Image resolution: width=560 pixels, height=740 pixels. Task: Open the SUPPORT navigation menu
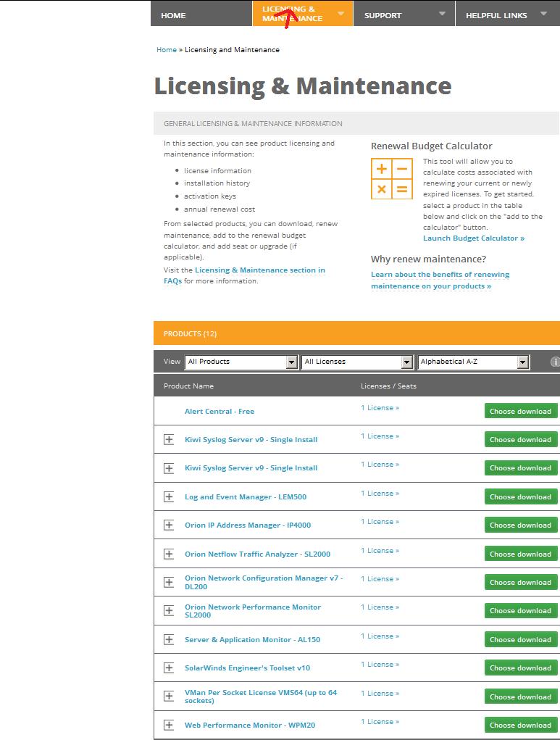tap(404, 14)
